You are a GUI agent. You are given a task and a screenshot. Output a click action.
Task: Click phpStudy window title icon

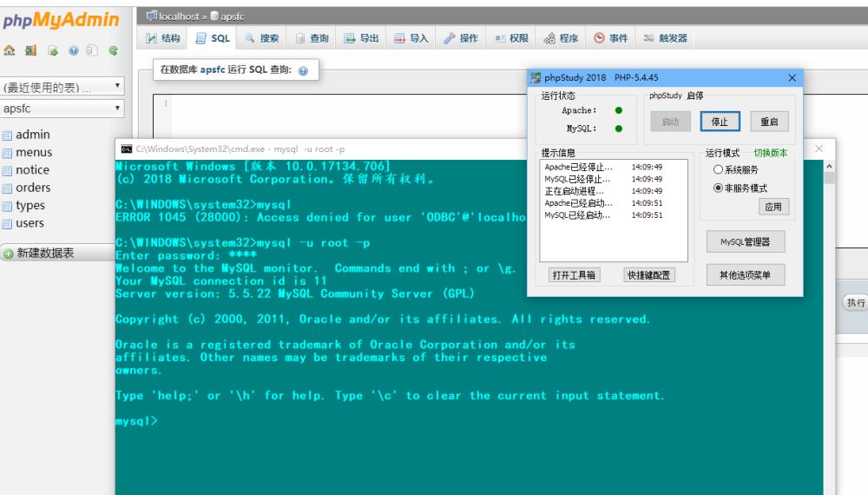(536, 77)
